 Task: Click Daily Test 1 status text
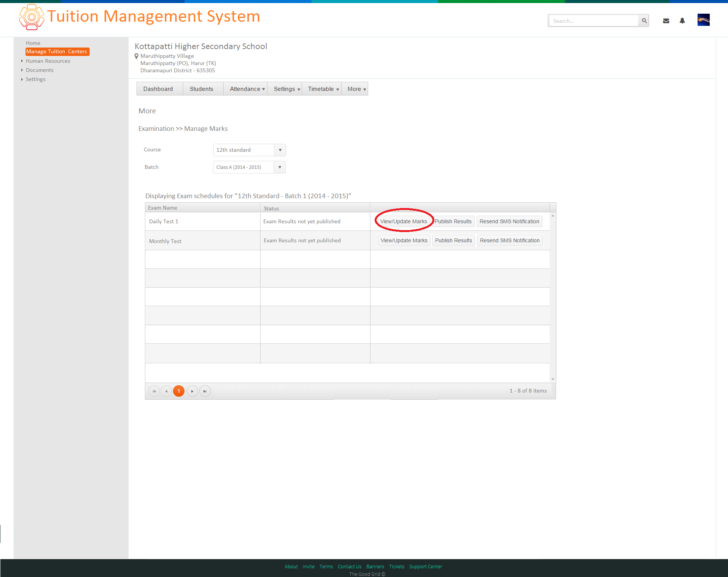click(x=302, y=221)
